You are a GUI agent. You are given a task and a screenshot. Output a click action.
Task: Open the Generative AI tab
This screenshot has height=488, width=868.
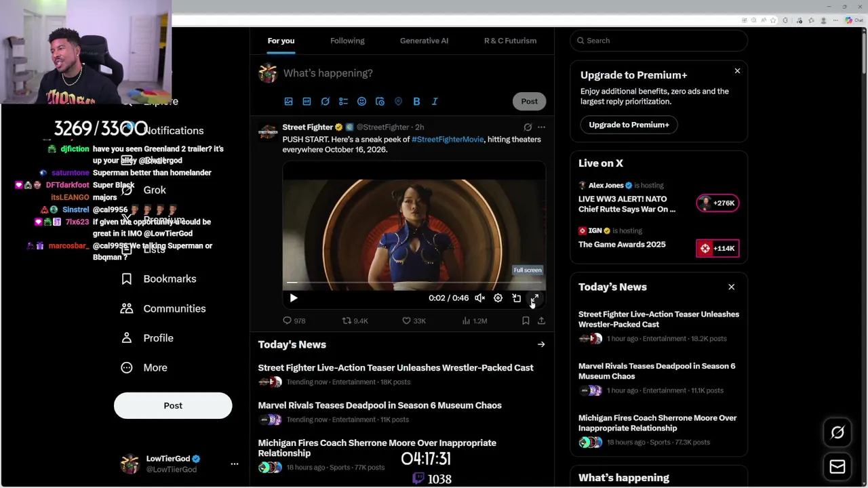(424, 41)
